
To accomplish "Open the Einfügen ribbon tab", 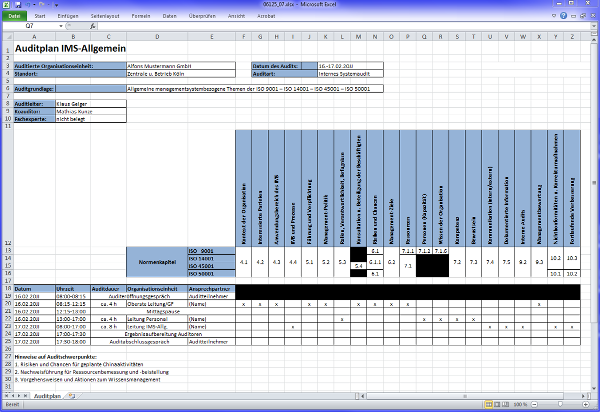I will (69, 17).
